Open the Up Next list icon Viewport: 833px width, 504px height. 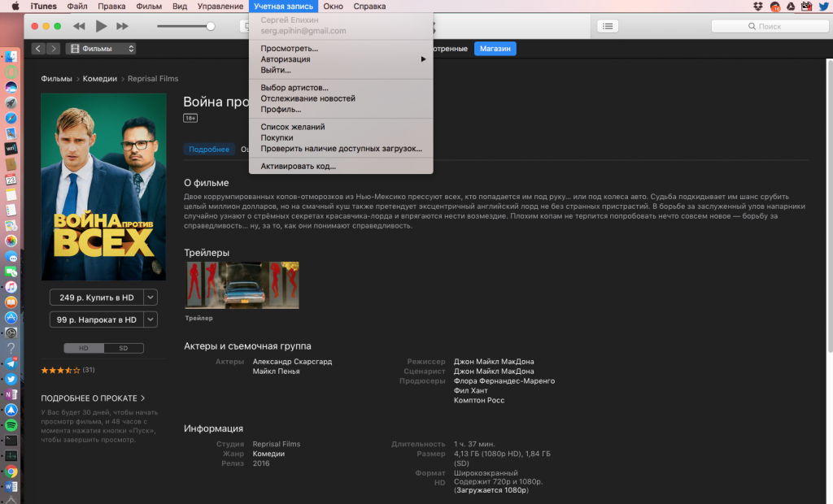click(x=607, y=26)
